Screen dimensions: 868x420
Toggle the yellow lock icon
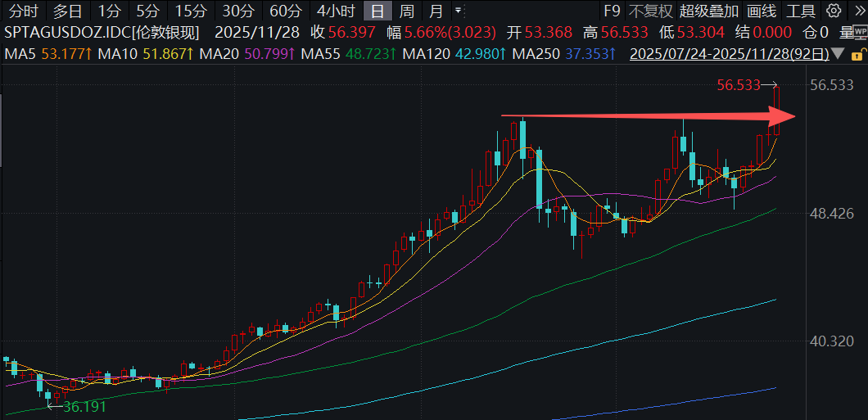tap(857, 54)
